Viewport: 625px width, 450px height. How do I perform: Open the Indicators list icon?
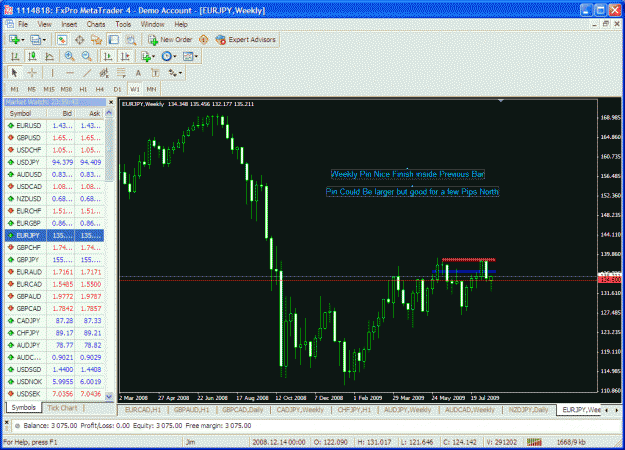(145, 57)
